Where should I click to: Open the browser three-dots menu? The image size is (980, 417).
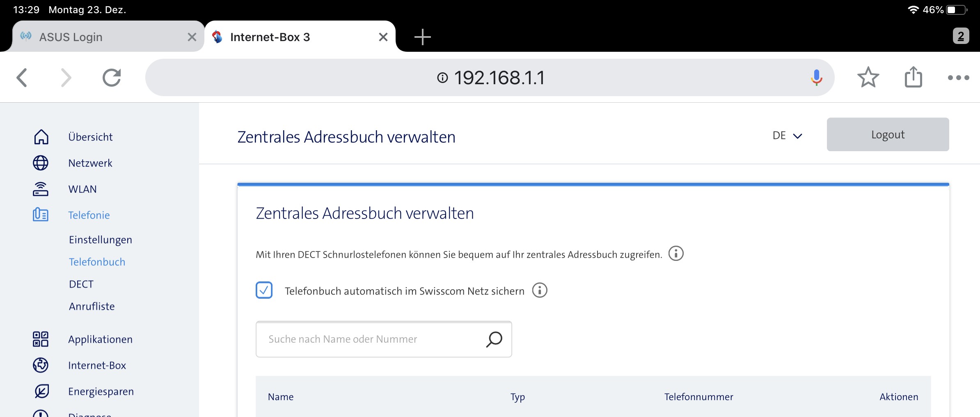[x=958, y=78]
